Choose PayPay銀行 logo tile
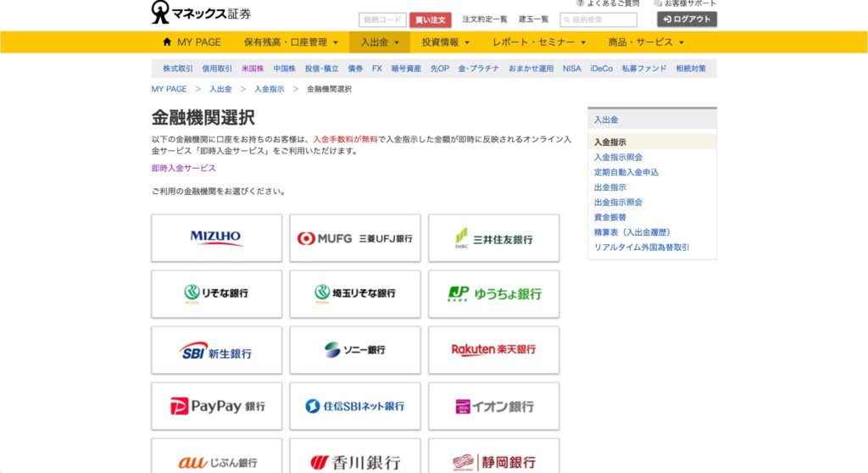 tap(216, 406)
